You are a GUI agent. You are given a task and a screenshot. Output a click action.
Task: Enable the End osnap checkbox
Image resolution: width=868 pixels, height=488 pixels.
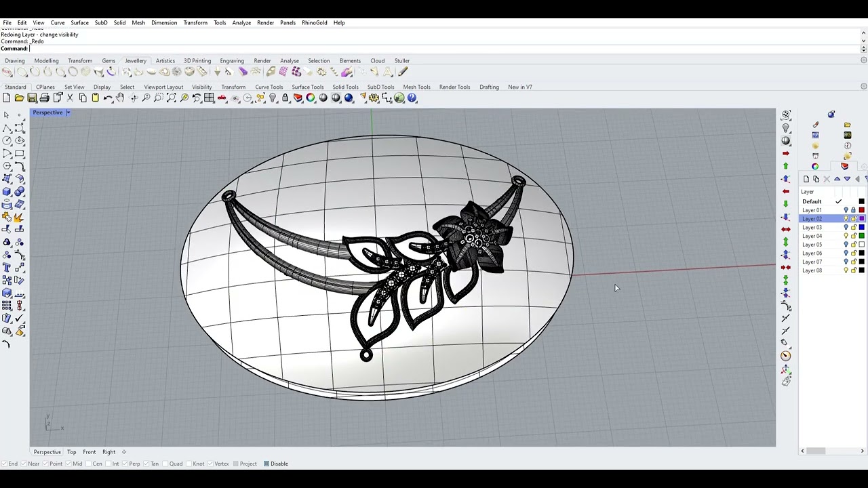pos(4,464)
